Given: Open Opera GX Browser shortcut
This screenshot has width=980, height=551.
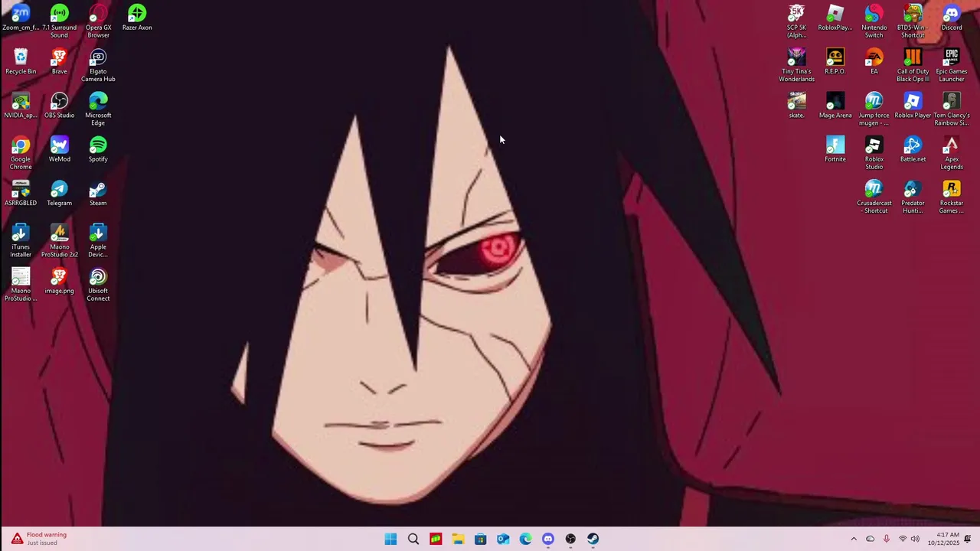Looking at the screenshot, I should tap(98, 21).
